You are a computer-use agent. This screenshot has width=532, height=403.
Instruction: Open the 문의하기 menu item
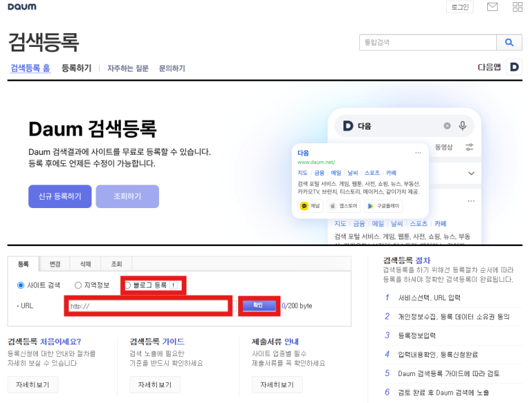[172, 68]
